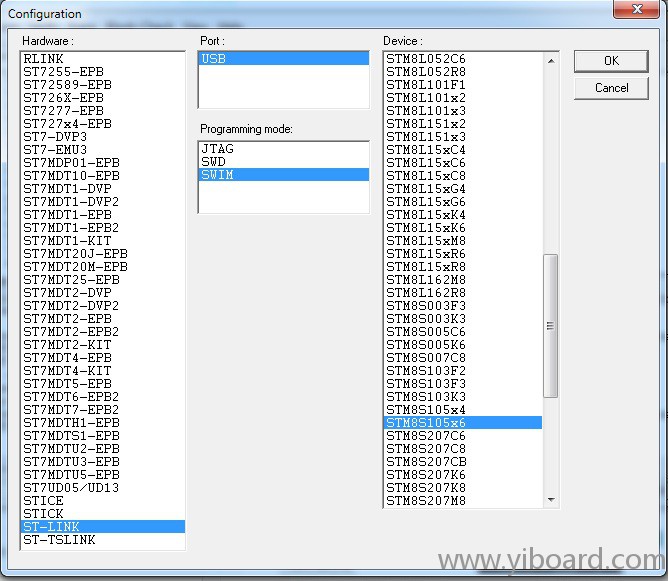Select ST7MDT5-EPB hardware

click(103, 383)
